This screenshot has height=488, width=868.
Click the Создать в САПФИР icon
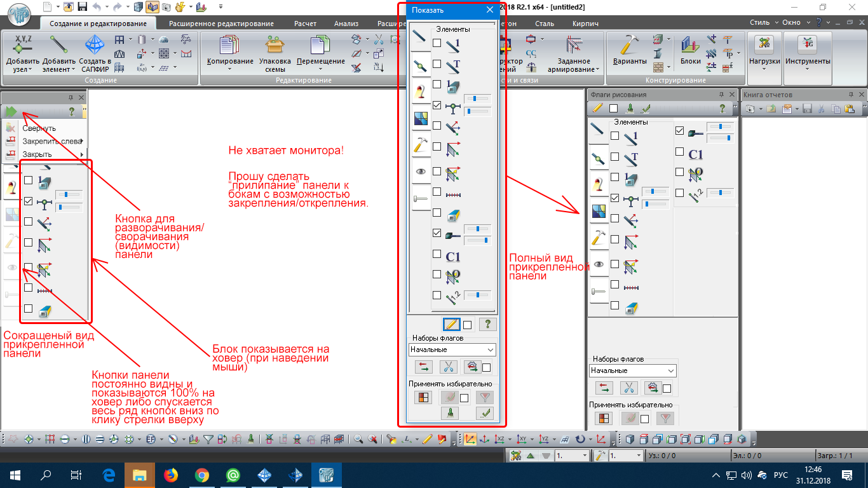95,45
